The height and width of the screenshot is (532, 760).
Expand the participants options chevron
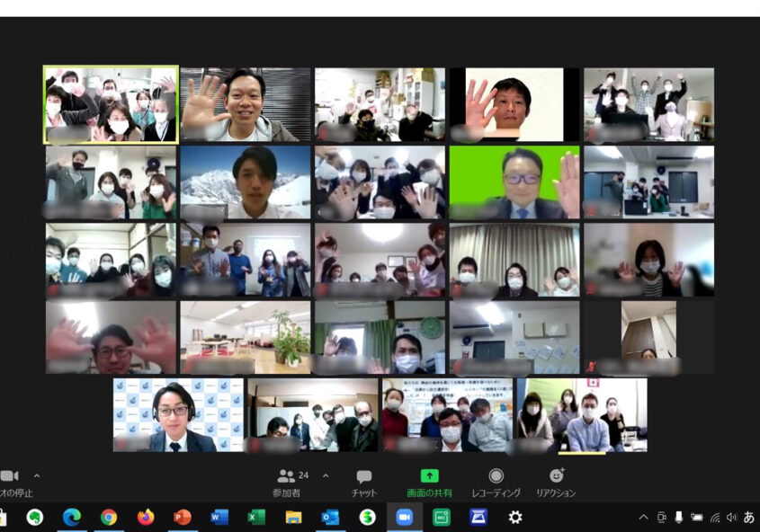coord(325,475)
